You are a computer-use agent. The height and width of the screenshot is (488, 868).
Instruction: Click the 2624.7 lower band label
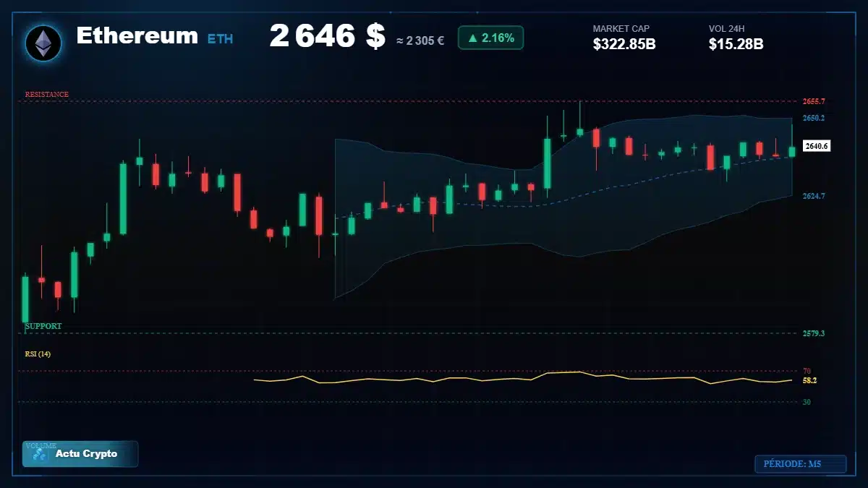[x=814, y=196]
